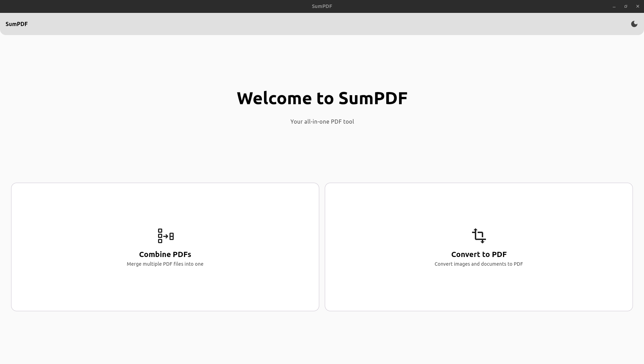This screenshot has height=364, width=644.
Task: Click the gray header bar's empty middle
Action: 322,24
